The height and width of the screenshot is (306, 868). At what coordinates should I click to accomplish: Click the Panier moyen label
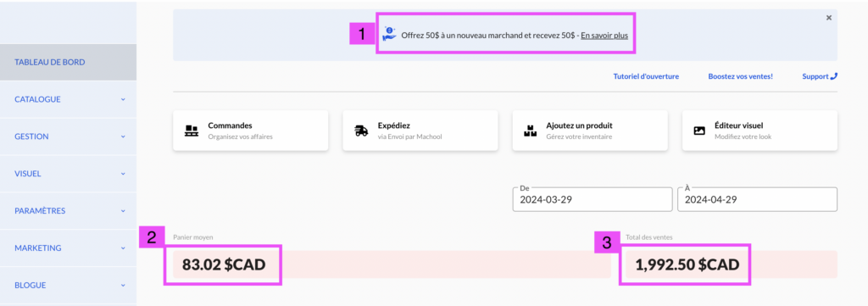[x=193, y=237]
